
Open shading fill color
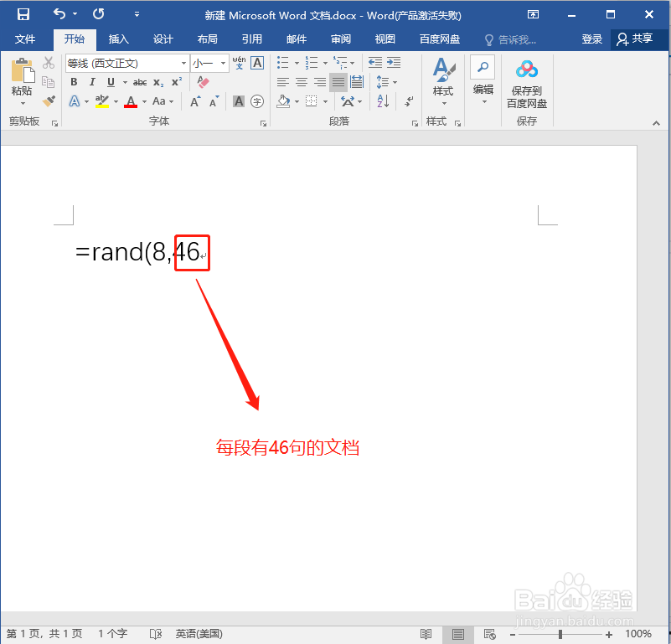(283, 101)
